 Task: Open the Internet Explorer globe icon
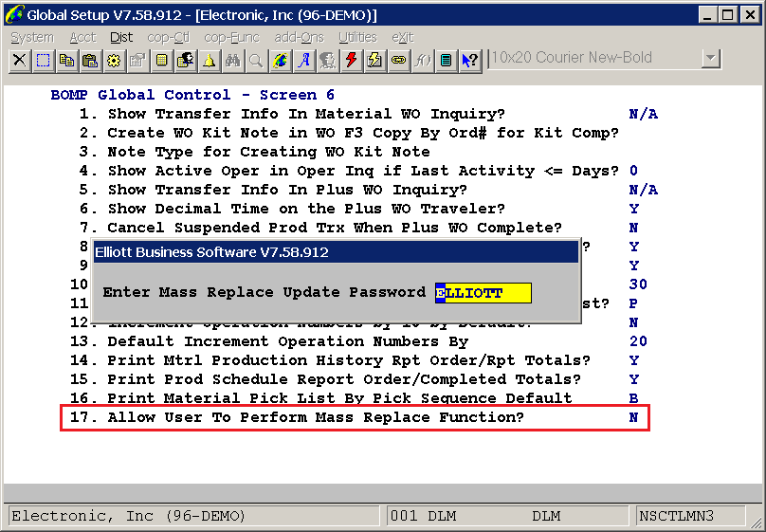[x=281, y=60]
